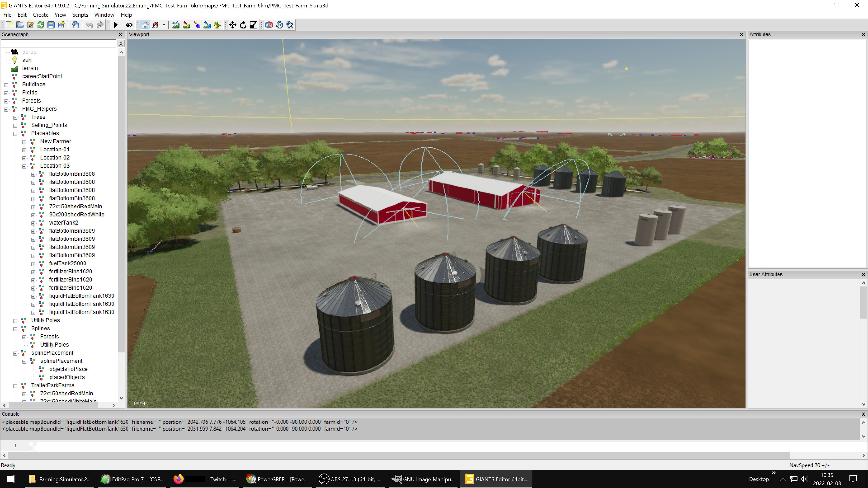Select the waterTank2 node

(64, 223)
